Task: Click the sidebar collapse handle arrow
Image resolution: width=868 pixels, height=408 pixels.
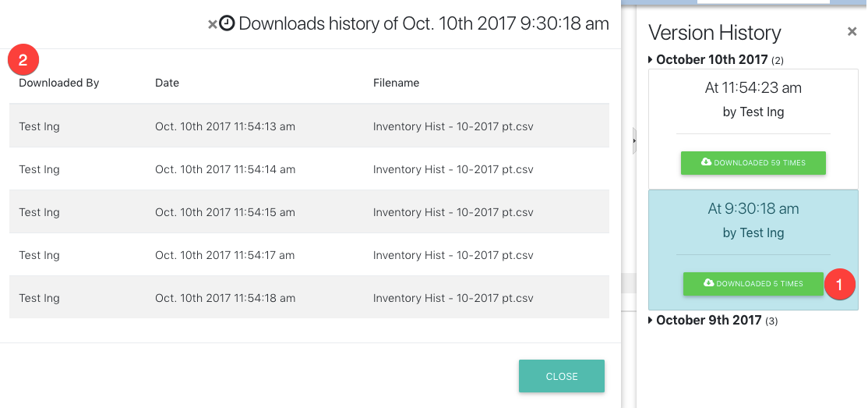Action: (x=634, y=140)
